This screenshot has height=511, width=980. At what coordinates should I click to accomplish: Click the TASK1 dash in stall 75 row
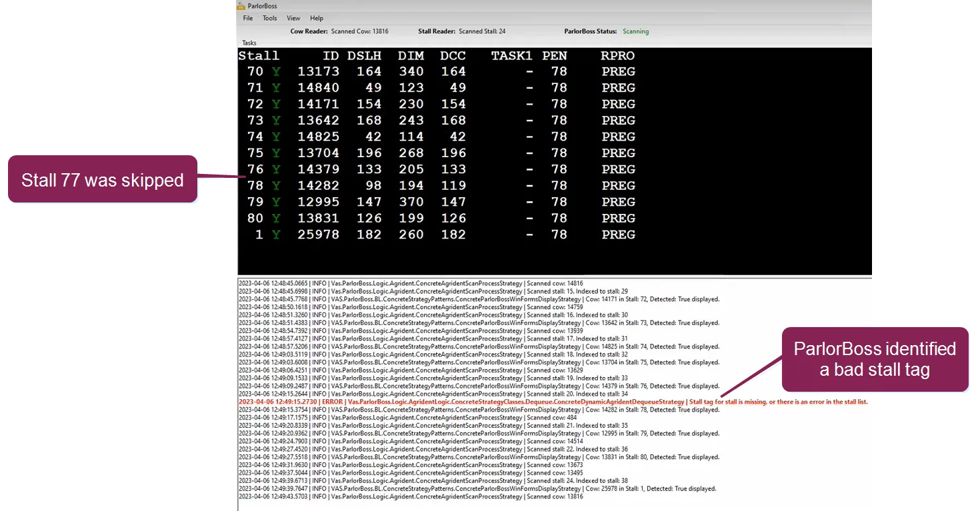point(529,153)
